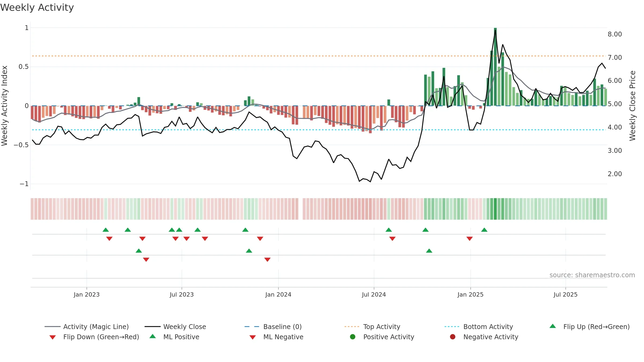Click the last ML Positive marker in late 2024
The height and width of the screenshot is (362, 644).
coord(429,251)
